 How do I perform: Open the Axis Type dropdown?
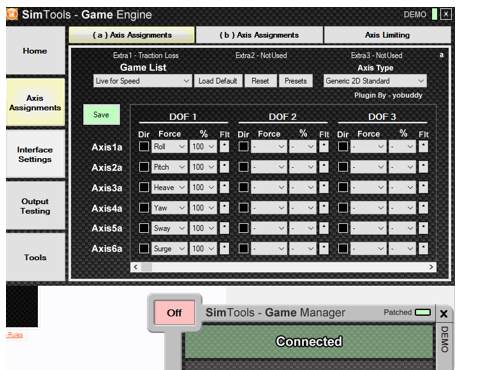375,81
